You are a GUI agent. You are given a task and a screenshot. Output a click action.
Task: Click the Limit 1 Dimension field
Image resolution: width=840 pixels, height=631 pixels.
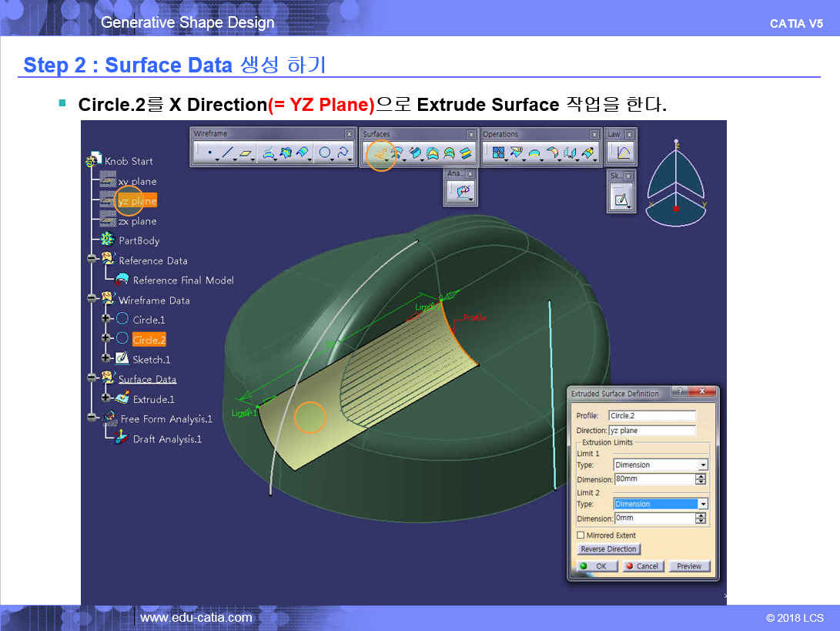[654, 479]
